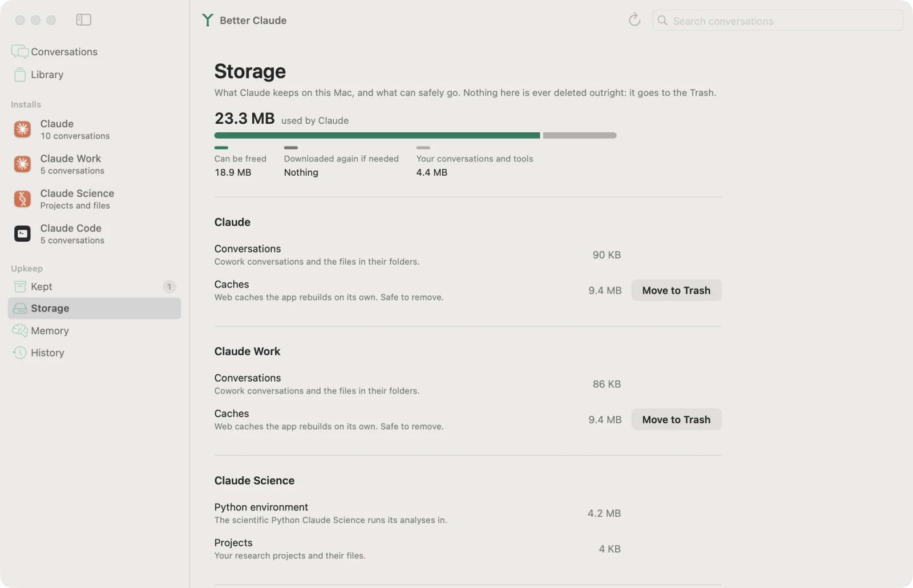This screenshot has height=588, width=913.
Task: Open the Library section
Action: click(x=94, y=75)
